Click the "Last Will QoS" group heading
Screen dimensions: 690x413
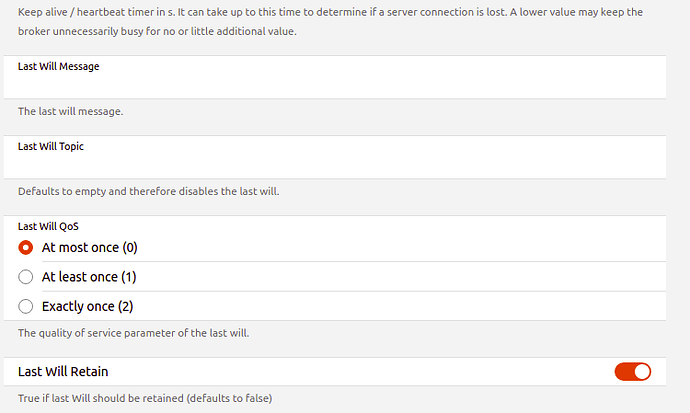pyautogui.click(x=48, y=227)
